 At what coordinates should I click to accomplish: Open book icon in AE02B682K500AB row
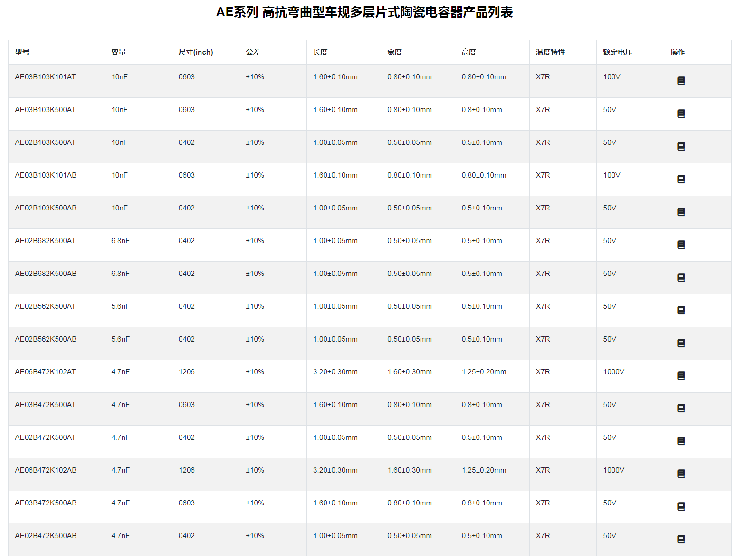click(x=680, y=277)
